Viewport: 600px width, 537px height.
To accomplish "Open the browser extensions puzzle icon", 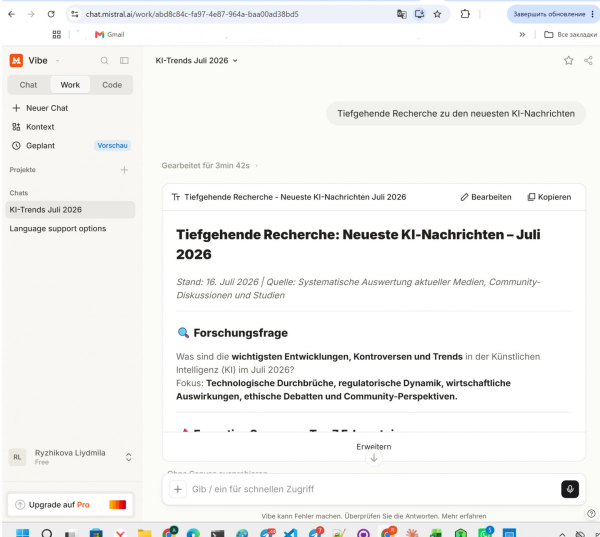I will tap(465, 14).
